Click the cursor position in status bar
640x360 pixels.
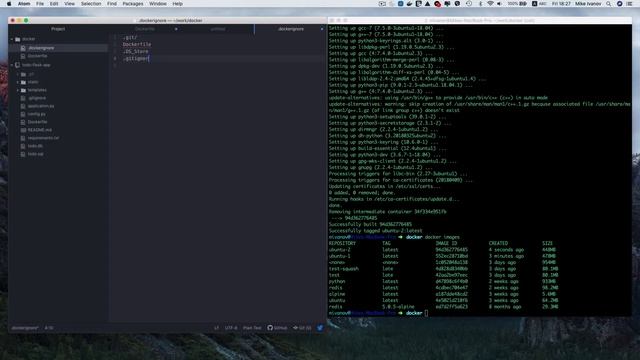click(x=49, y=328)
